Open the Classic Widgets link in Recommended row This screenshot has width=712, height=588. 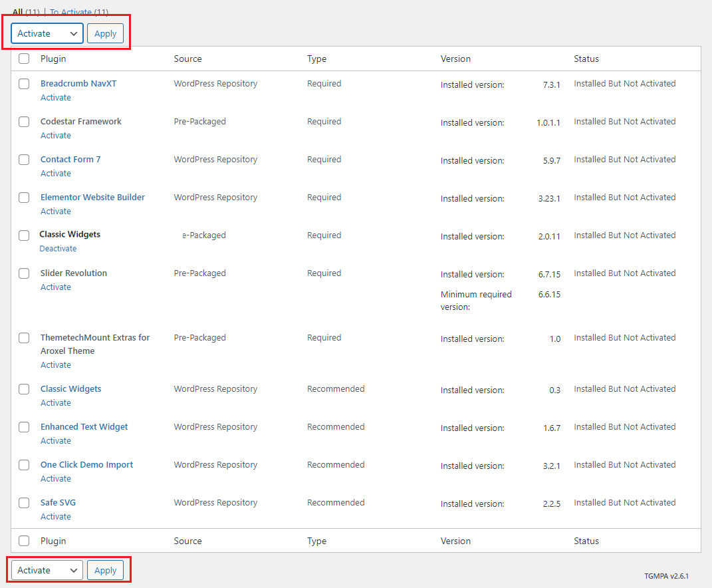[x=71, y=389]
